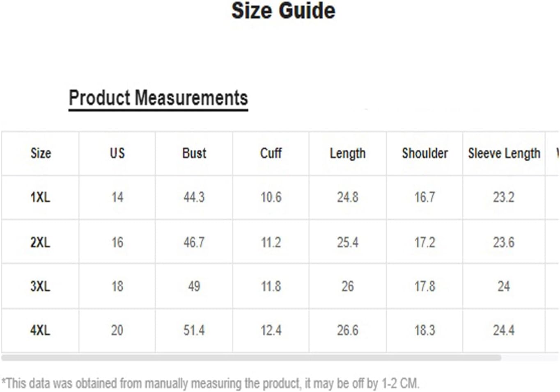
Task: Click the 18.3 shoulder value for 4XL
Action: click(x=425, y=330)
